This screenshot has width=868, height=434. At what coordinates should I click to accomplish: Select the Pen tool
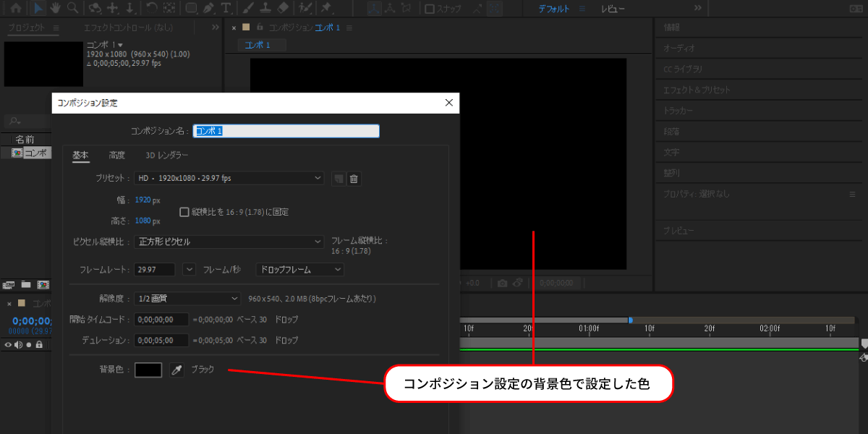[208, 9]
